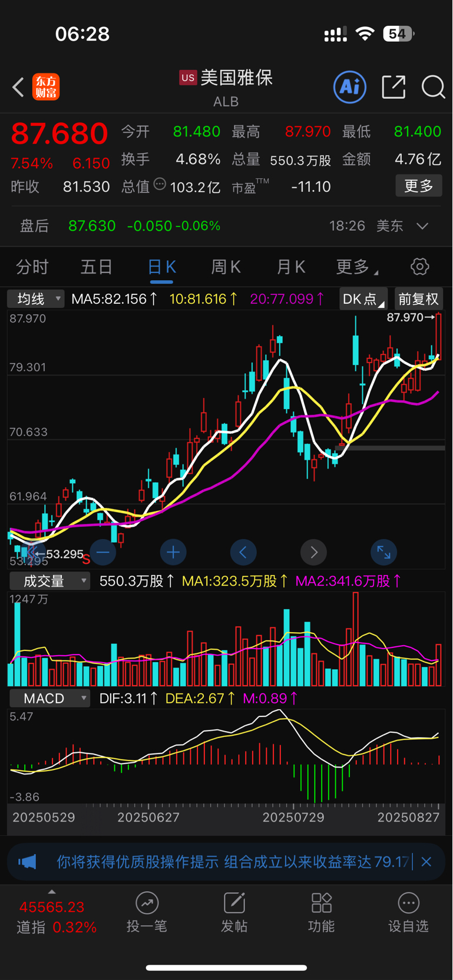Open the 均线 indicator dropdown
Viewport: 453px width, 980px height.
tap(36, 299)
